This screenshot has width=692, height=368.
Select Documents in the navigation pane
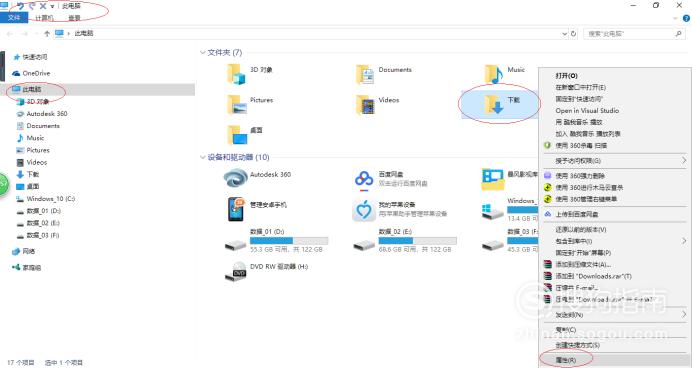[43, 126]
